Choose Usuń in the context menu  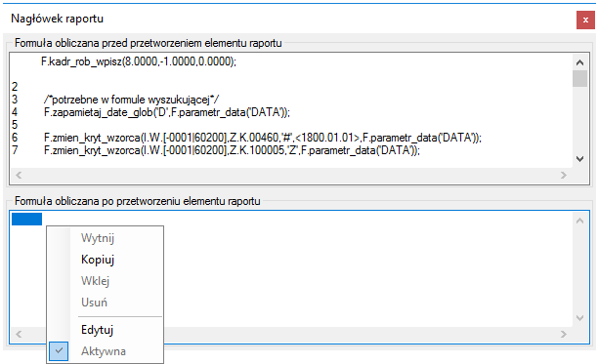(94, 303)
